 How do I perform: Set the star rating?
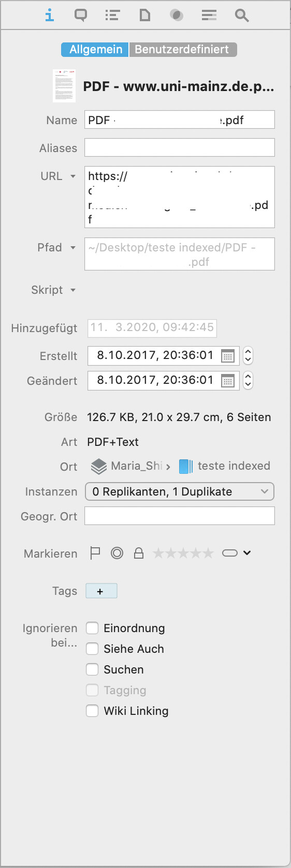[x=183, y=553]
